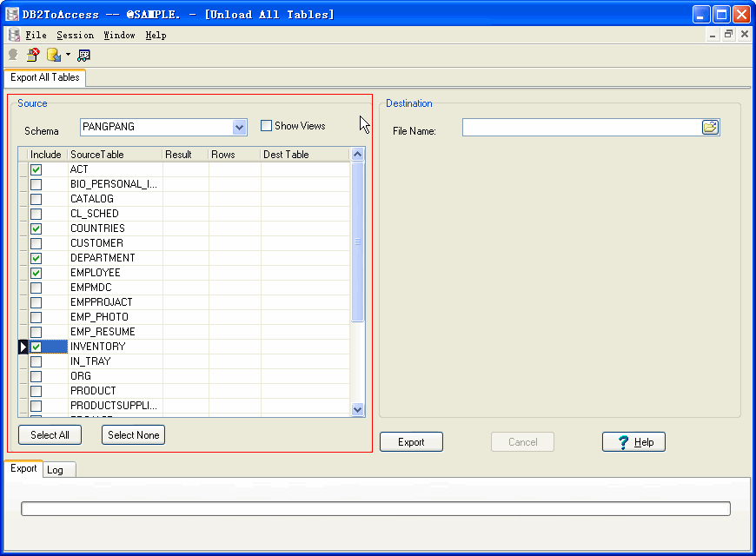Click the Dest Table column header
This screenshot has height=556, width=756.
[x=305, y=155]
